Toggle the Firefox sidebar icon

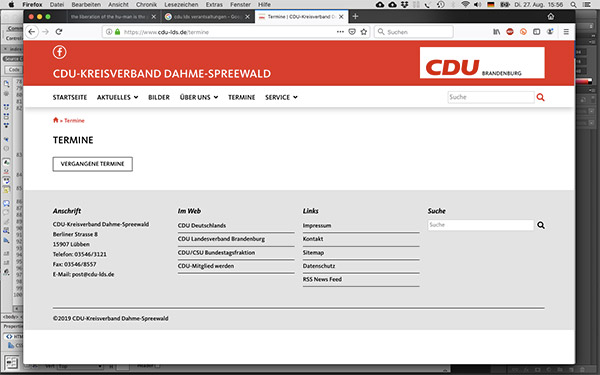pyautogui.click(x=536, y=32)
